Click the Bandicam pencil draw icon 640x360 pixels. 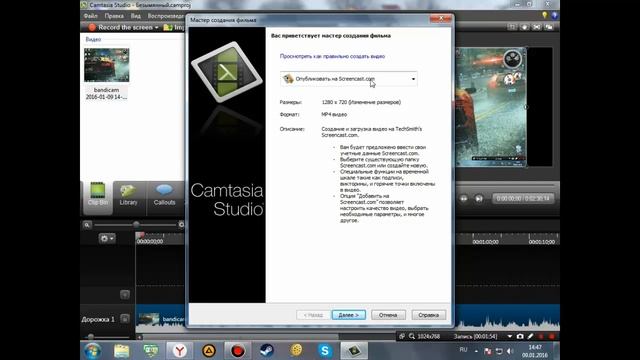point(530,336)
